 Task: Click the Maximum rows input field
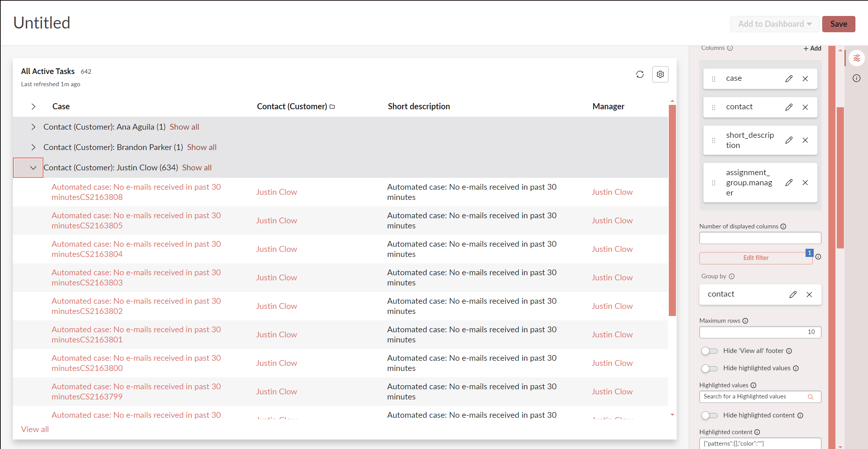pos(760,332)
